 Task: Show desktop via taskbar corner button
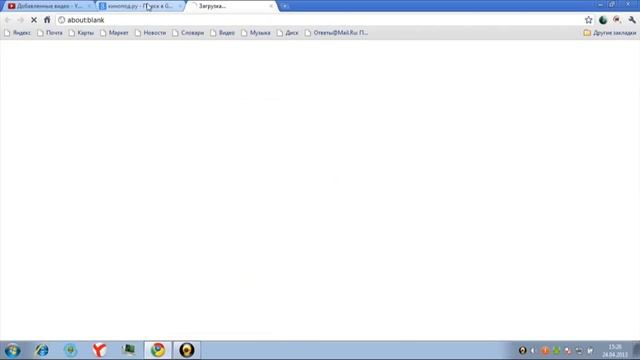coord(636,350)
